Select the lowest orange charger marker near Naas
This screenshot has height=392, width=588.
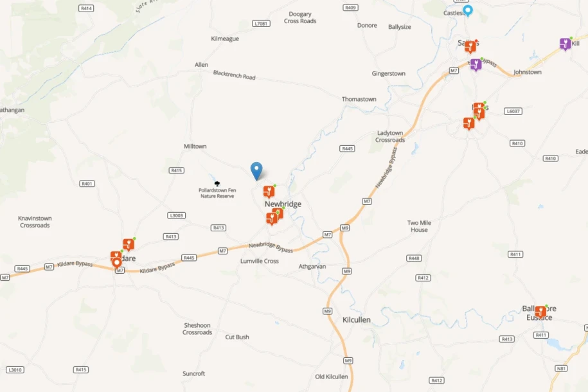(x=468, y=123)
